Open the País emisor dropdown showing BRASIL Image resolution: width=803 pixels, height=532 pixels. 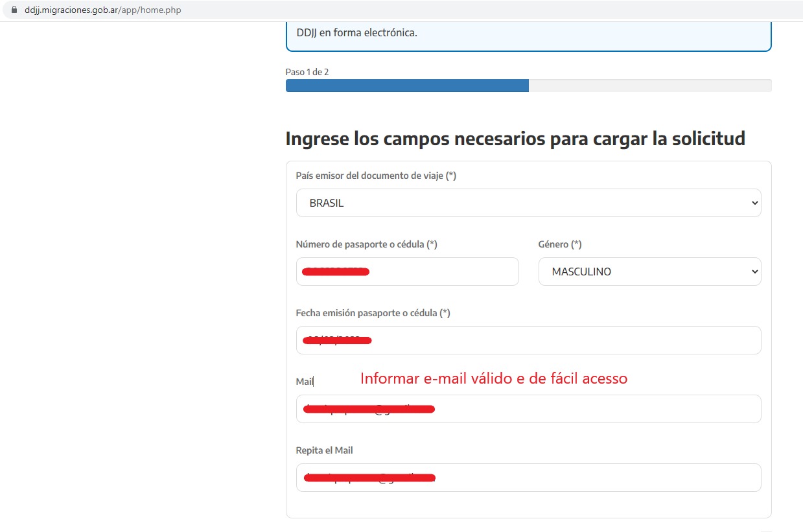tap(528, 203)
